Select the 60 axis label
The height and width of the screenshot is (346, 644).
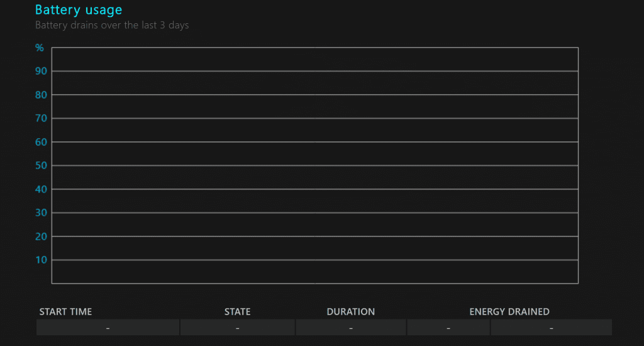pyautogui.click(x=42, y=142)
